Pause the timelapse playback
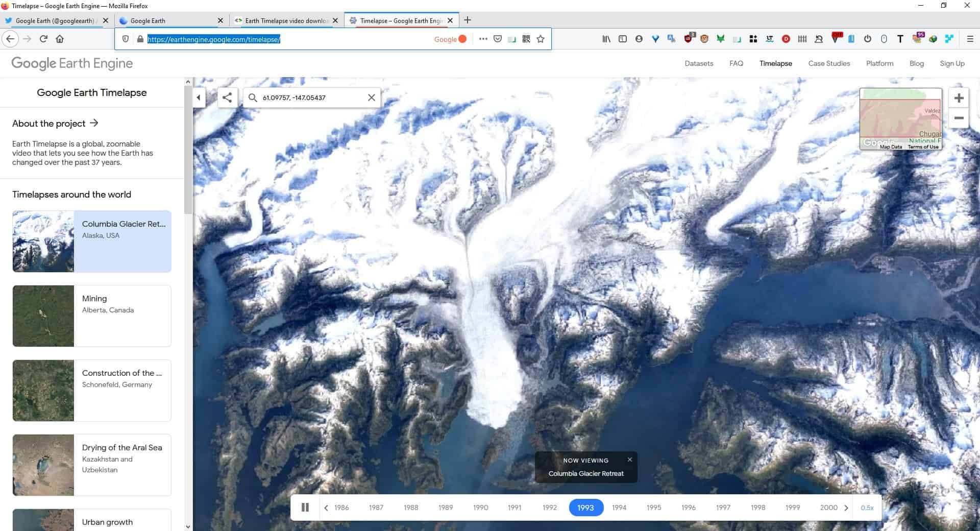Screen dimensions: 980x531 pos(305,507)
